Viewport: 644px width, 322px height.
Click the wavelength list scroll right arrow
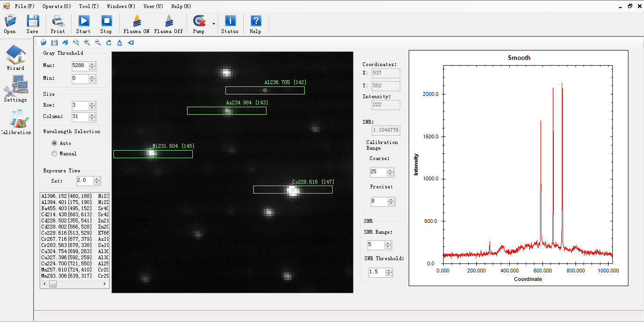pyautogui.click(x=106, y=284)
